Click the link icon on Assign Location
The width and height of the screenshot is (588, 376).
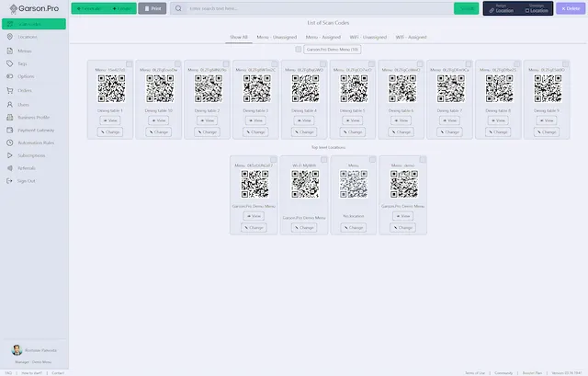[492, 10]
